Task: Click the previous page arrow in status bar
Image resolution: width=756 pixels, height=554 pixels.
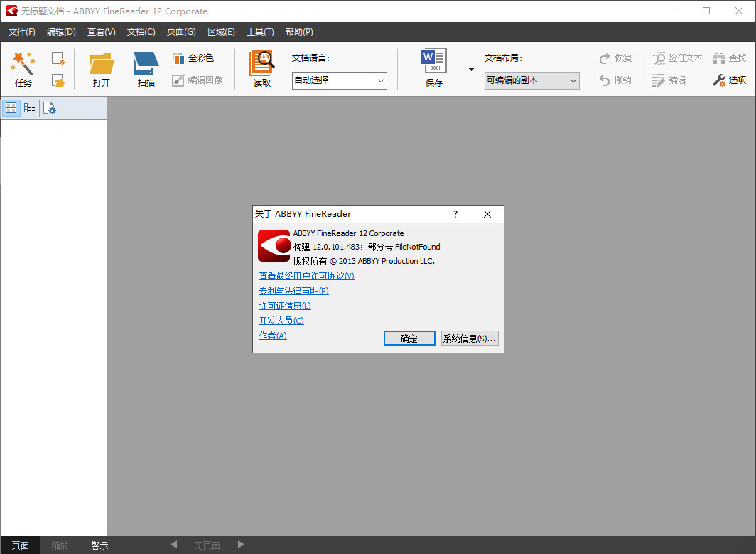Action: (174, 545)
